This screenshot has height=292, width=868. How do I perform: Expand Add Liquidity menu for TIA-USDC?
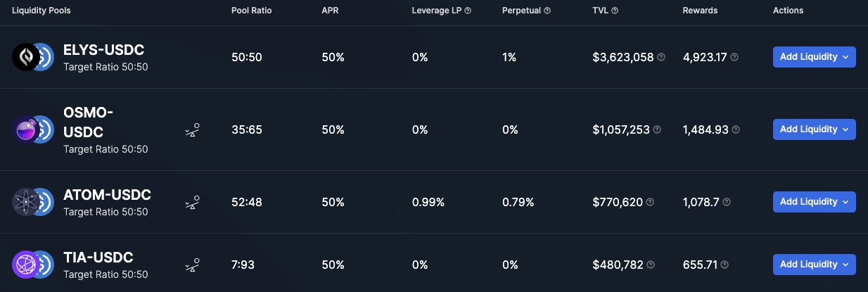pos(814,265)
